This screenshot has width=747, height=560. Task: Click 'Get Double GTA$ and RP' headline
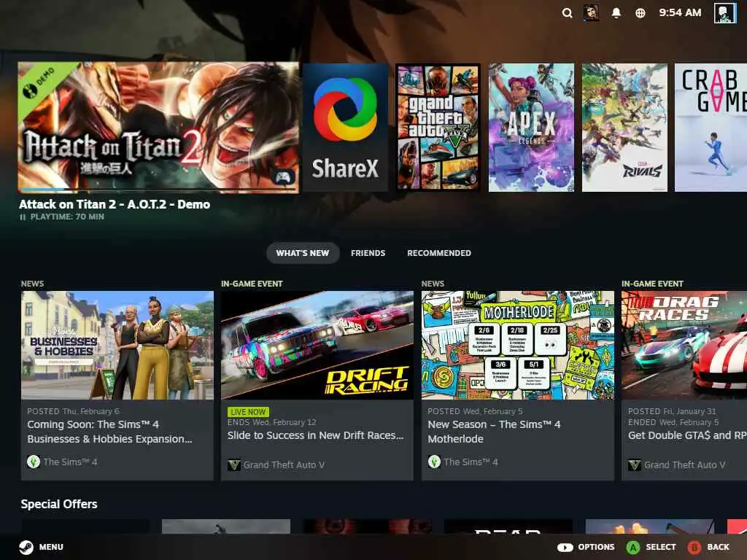coord(687,435)
